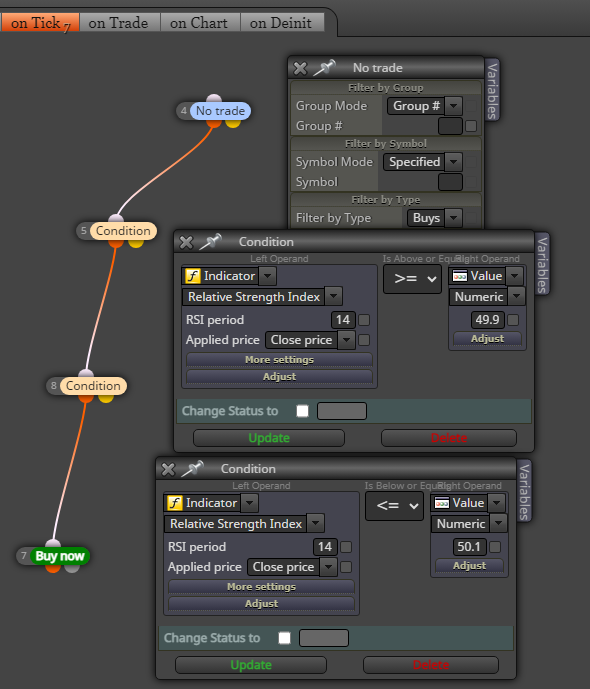Toggle the checkbox next to the 50.1 value
The image size is (590, 689).
point(495,547)
